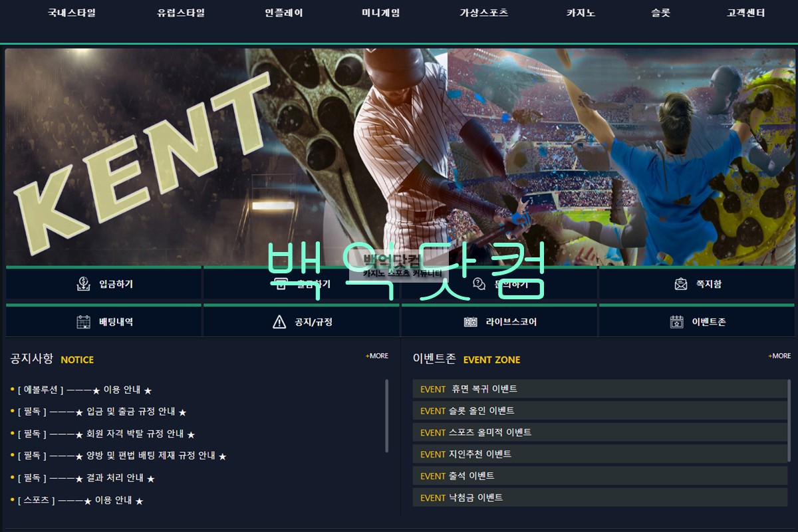The width and height of the screenshot is (798, 532).
Task: Open the message box (쪽지함) envelope icon
Action: [x=680, y=284]
